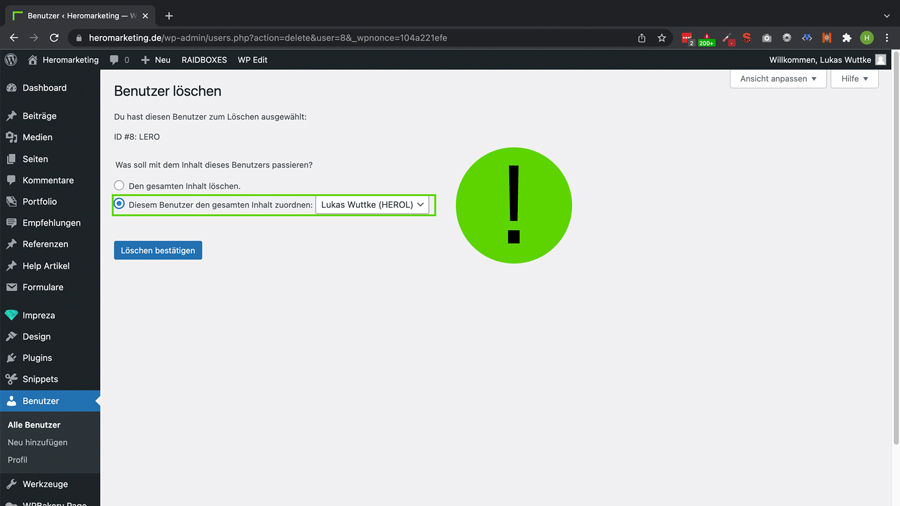Expand the Hilfe tab
Viewport: 900px width, 506px height.
tap(854, 79)
